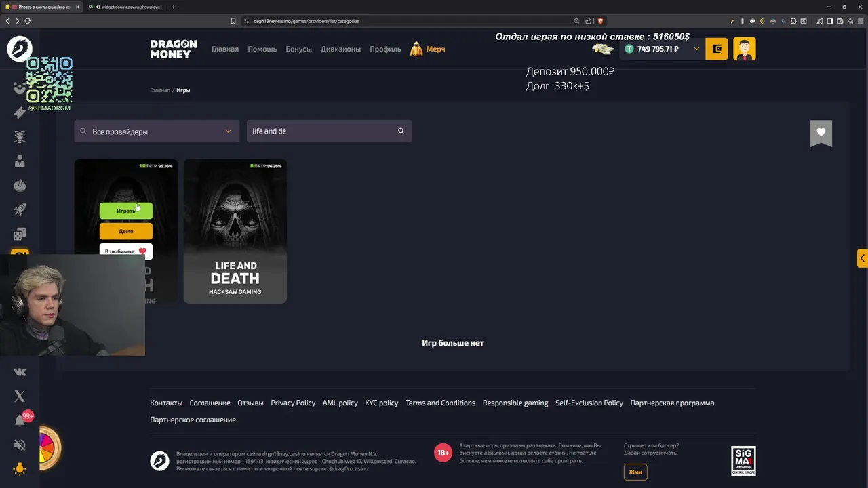Open the dice game icon in the sidebar
Viewport: 868px width, 488px height.
20,235
